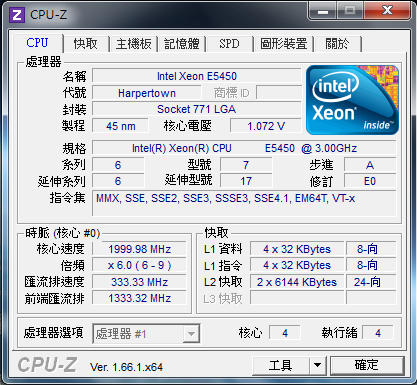Click the CPU-Z purple Z title icon

(x=17, y=15)
